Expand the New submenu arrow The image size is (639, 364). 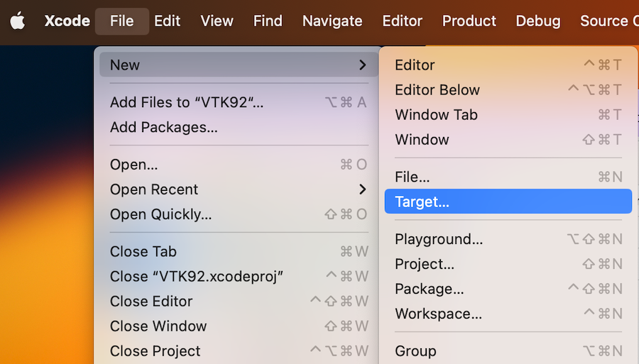pyautogui.click(x=362, y=65)
